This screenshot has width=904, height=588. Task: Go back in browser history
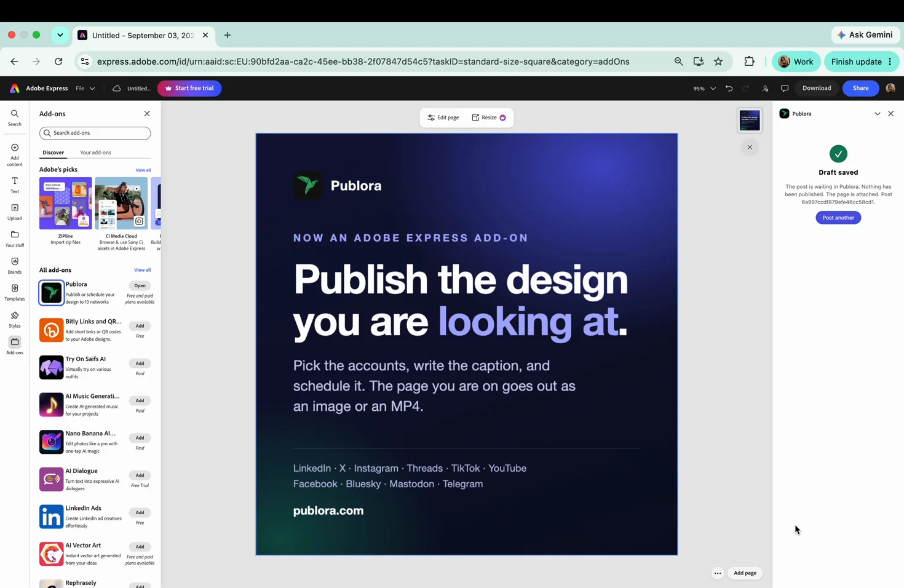(x=14, y=62)
